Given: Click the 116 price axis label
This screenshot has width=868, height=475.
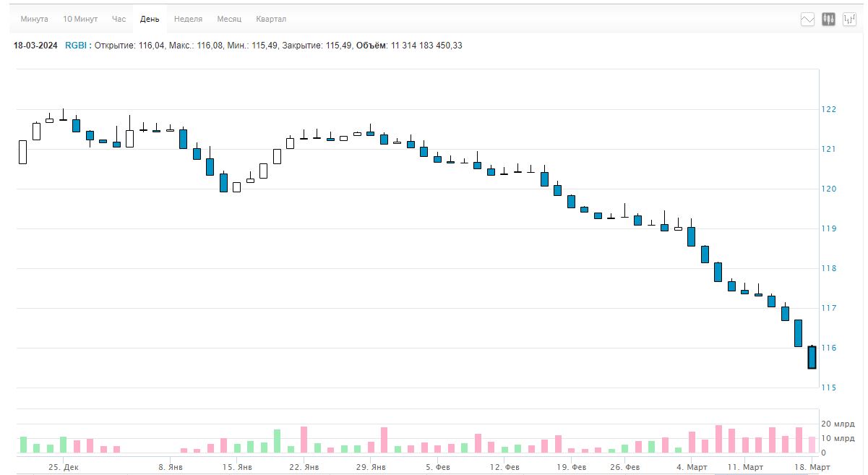Looking at the screenshot, I should pos(829,348).
